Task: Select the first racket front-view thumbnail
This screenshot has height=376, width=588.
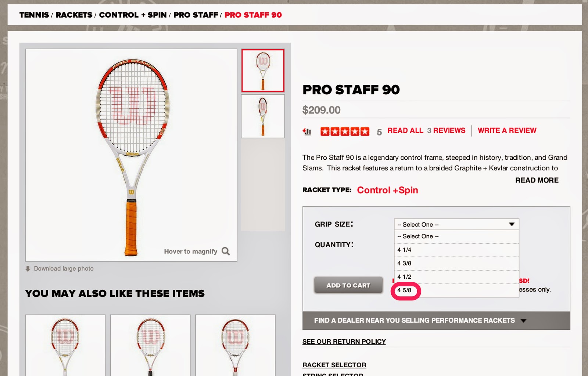Action: point(263,70)
